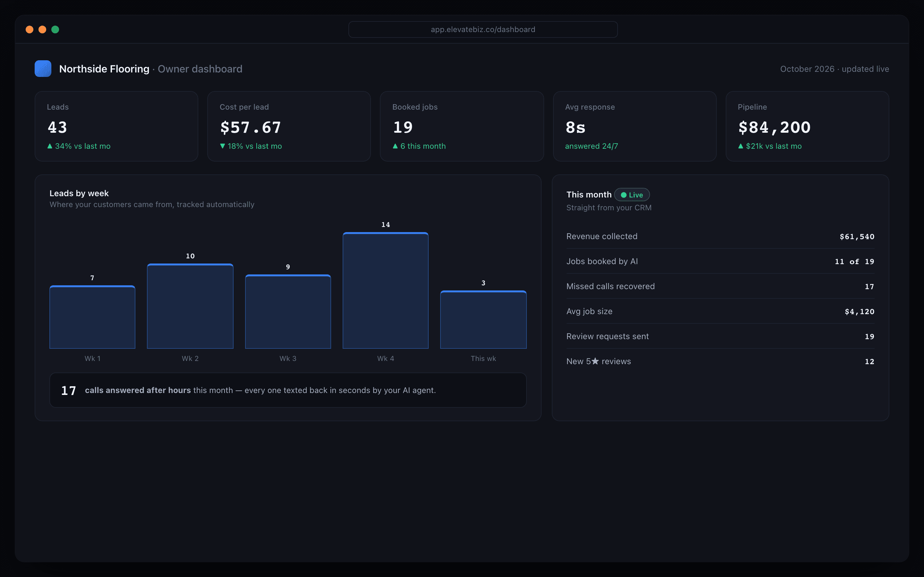The image size is (924, 577).
Task: Click the Revenue collected row
Action: point(721,236)
